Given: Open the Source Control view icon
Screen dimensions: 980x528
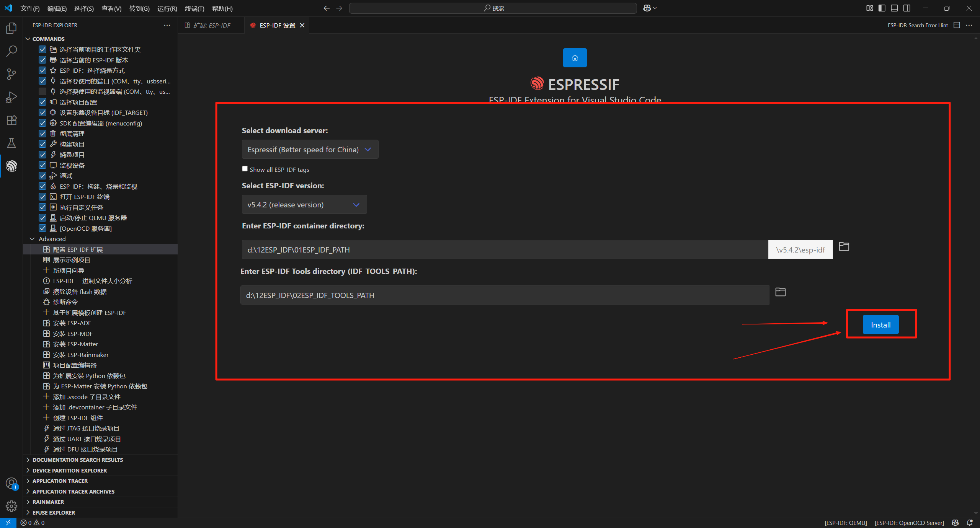Looking at the screenshot, I should coord(11,74).
